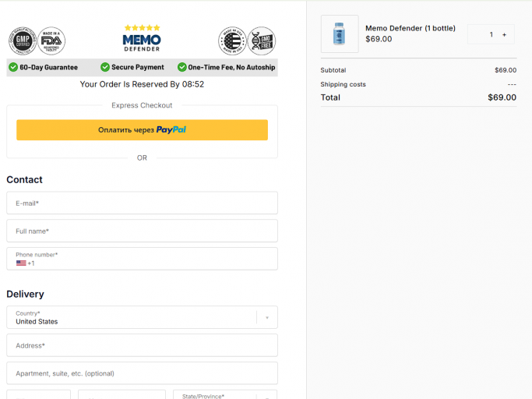Viewport: 532px width, 399px height.
Task: Click the five-star rating above the logo
Action: tap(142, 28)
